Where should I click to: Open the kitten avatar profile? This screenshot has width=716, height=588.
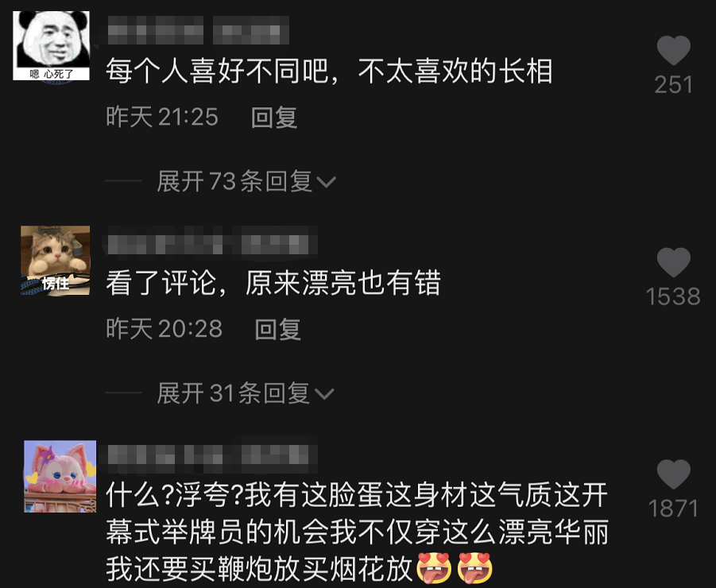[56, 261]
